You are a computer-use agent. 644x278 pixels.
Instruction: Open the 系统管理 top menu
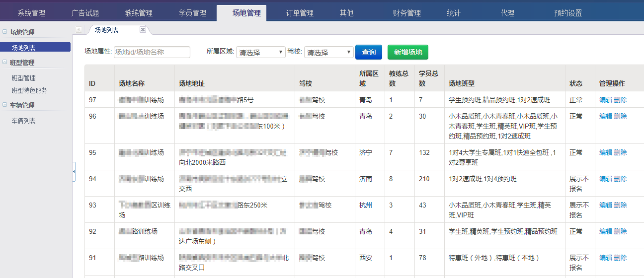(x=31, y=13)
